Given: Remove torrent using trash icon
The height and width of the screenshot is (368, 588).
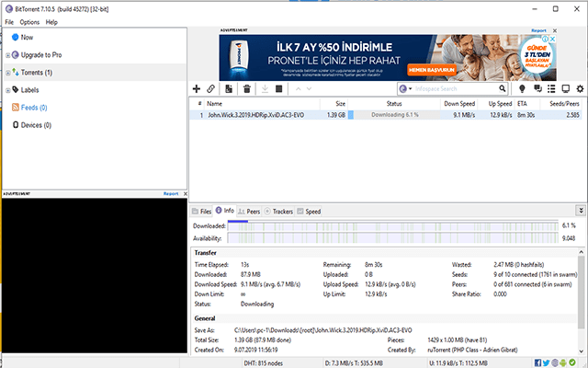Looking at the screenshot, I should [x=247, y=88].
